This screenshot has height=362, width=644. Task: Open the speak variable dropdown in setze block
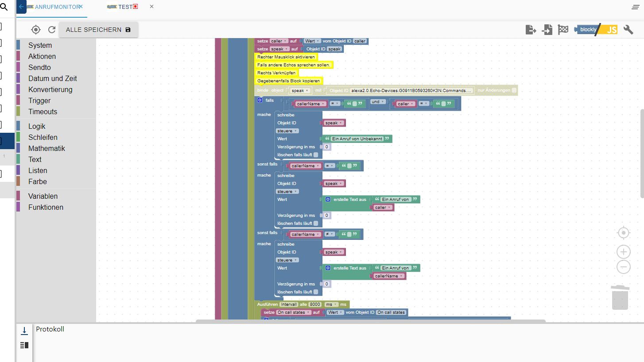[279, 49]
